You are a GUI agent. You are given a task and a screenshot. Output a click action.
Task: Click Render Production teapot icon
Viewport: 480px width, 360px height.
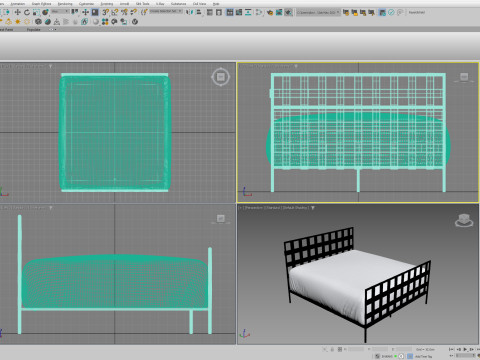pos(288,12)
